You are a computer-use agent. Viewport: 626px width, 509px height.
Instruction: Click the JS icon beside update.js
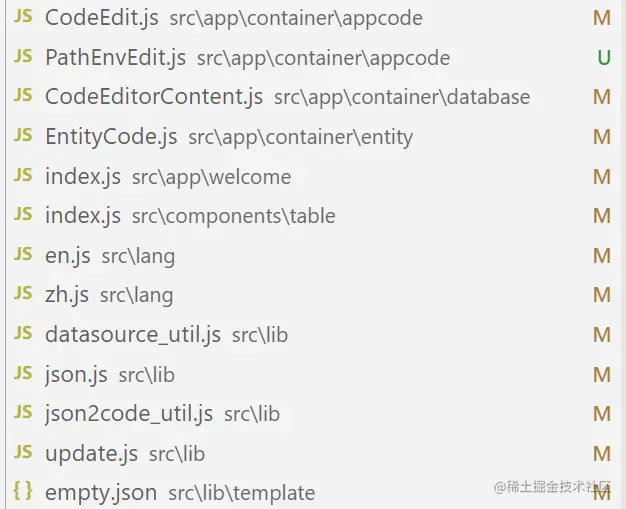click(23, 452)
